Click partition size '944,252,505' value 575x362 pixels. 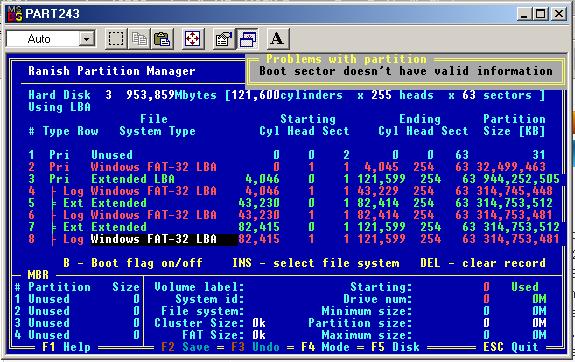[x=521, y=179]
